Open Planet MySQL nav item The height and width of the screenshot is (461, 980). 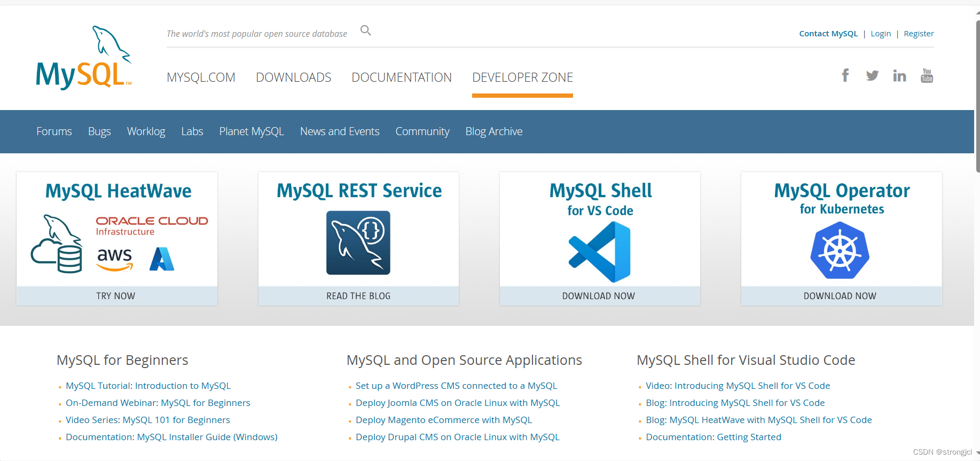coord(252,131)
